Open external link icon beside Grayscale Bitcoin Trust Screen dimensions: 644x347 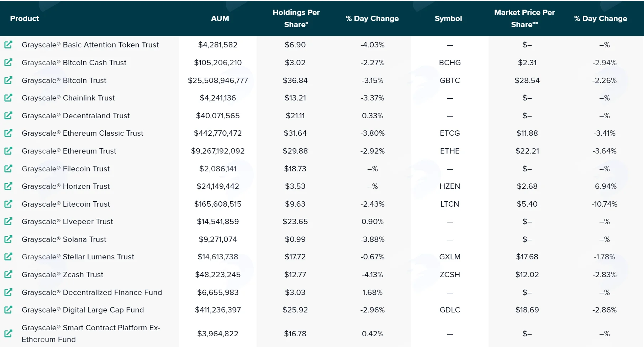pyautogui.click(x=8, y=80)
